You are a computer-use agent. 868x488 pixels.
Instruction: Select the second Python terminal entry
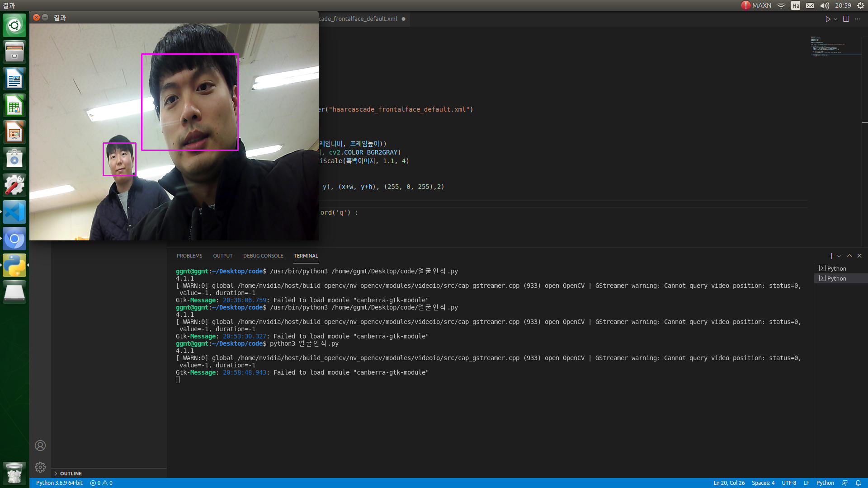tap(836, 278)
